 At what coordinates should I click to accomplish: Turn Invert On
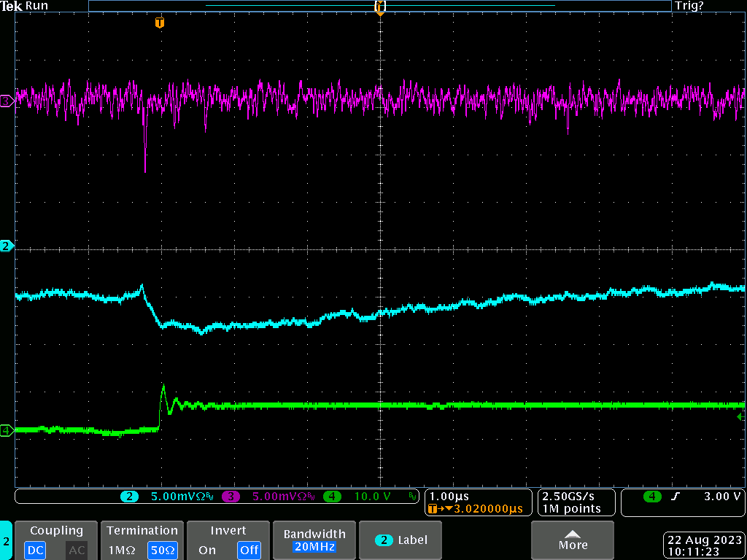[207, 550]
